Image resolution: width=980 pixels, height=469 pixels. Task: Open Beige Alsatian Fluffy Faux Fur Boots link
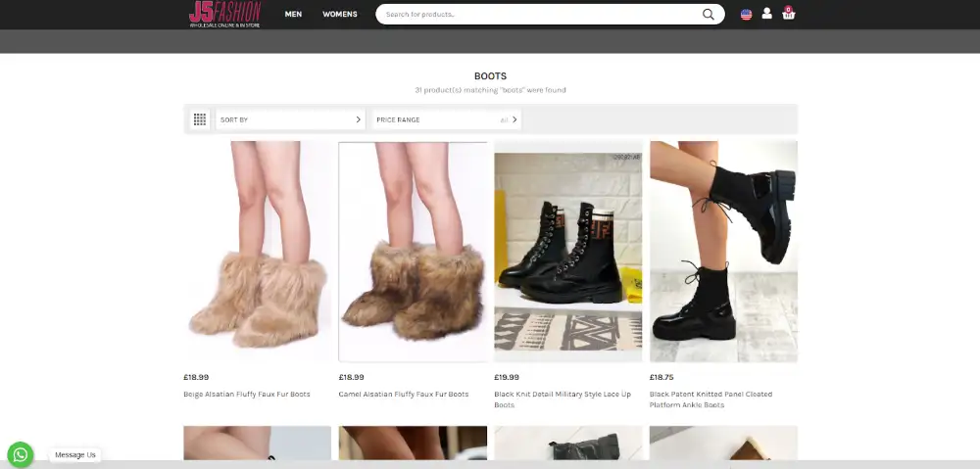point(247,394)
